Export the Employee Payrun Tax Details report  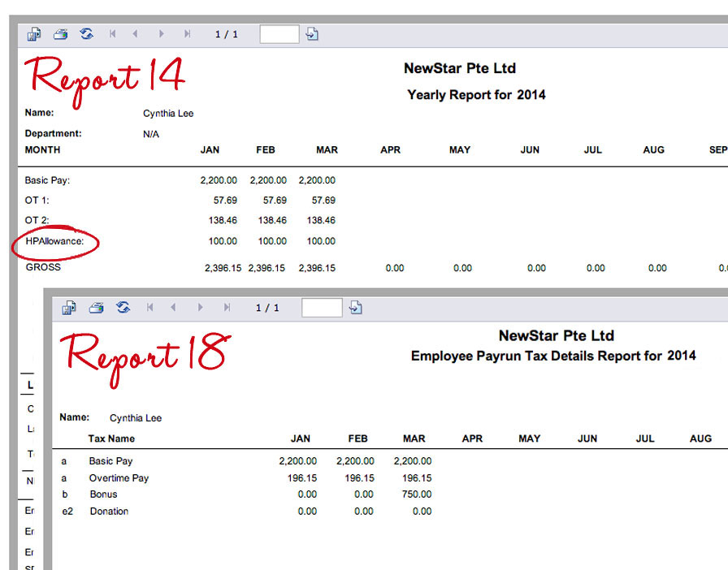pyautogui.click(x=70, y=307)
